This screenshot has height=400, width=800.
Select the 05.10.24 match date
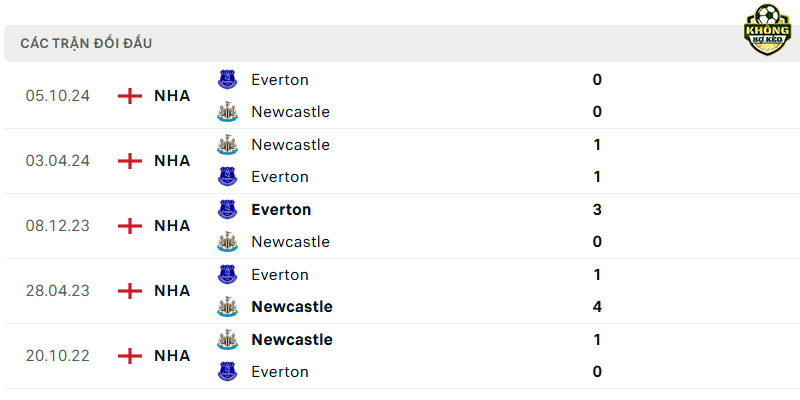pos(58,96)
